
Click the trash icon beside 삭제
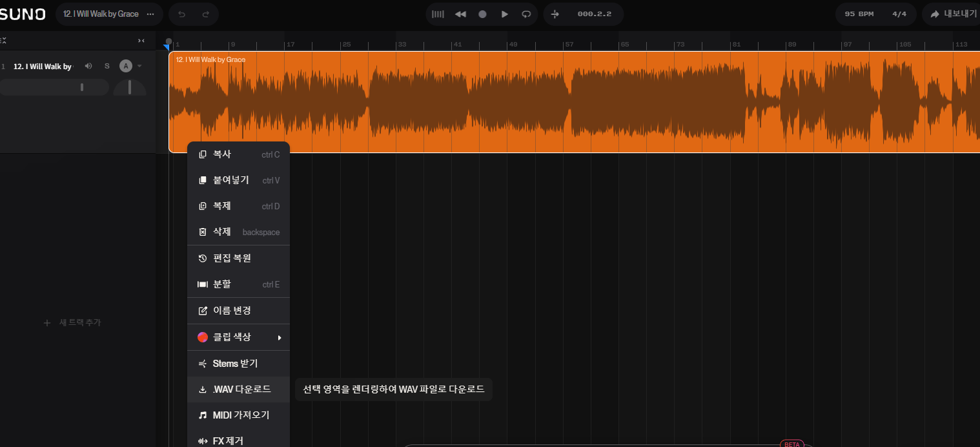click(x=203, y=232)
